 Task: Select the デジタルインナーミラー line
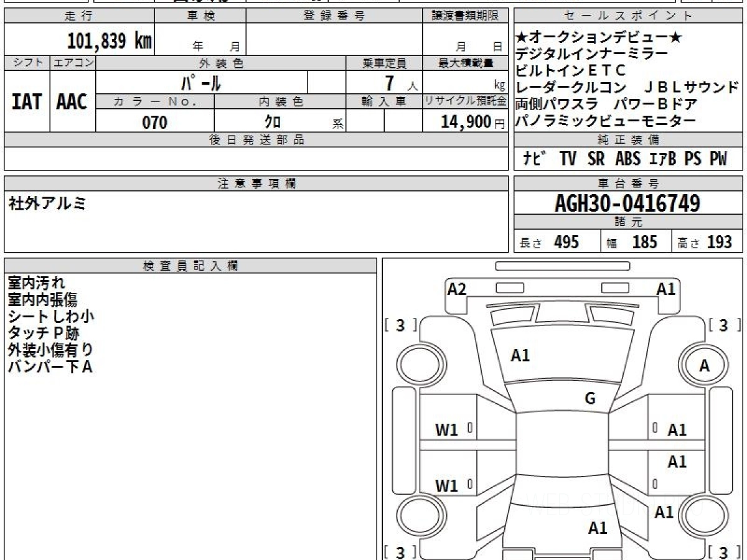point(592,54)
